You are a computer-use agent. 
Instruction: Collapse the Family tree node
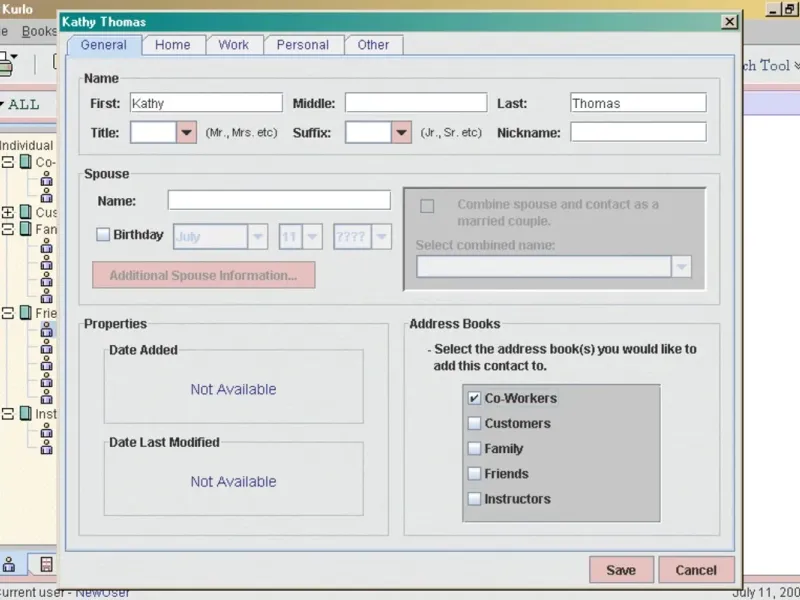8,229
